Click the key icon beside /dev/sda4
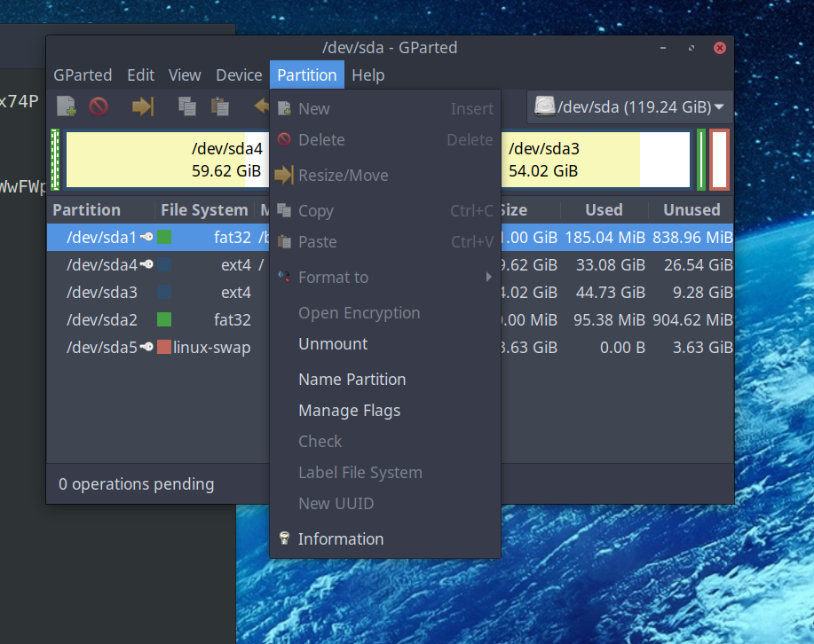 [147, 264]
